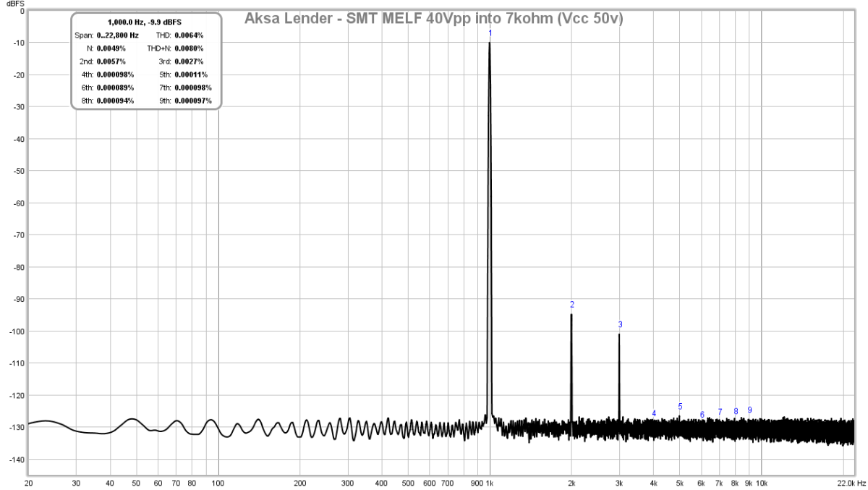
Task: Click the 1k label on the frequency axis
Action: pyautogui.click(x=490, y=482)
